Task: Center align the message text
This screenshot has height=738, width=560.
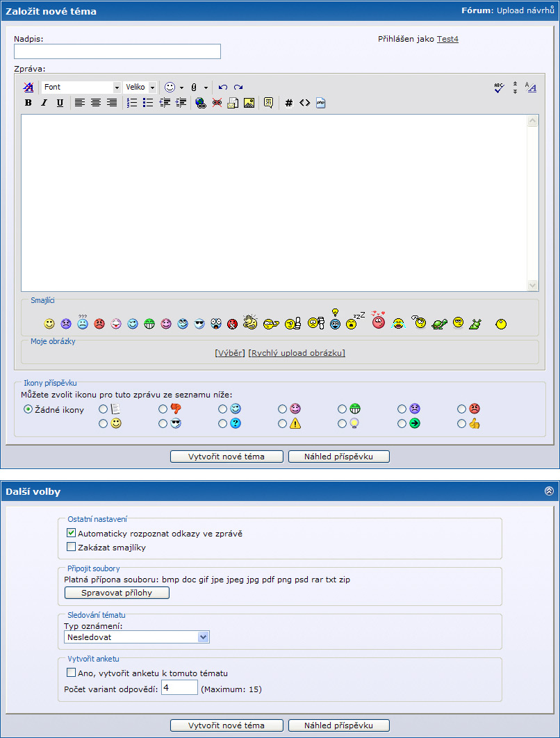Action: (95, 103)
